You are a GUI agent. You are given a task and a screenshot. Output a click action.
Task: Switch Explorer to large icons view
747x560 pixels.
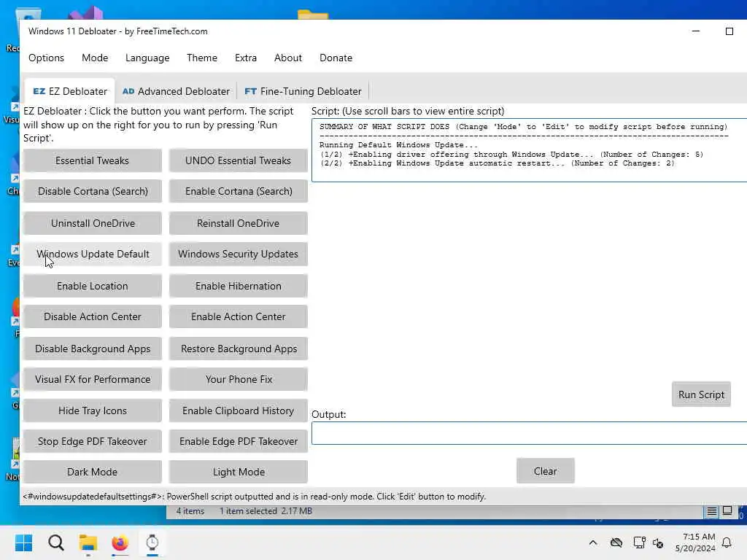tap(727, 511)
